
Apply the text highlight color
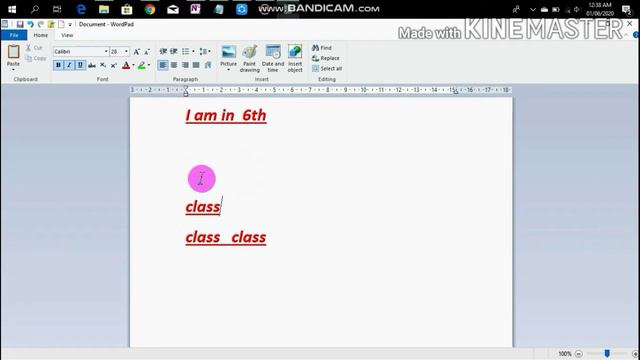tap(141, 65)
